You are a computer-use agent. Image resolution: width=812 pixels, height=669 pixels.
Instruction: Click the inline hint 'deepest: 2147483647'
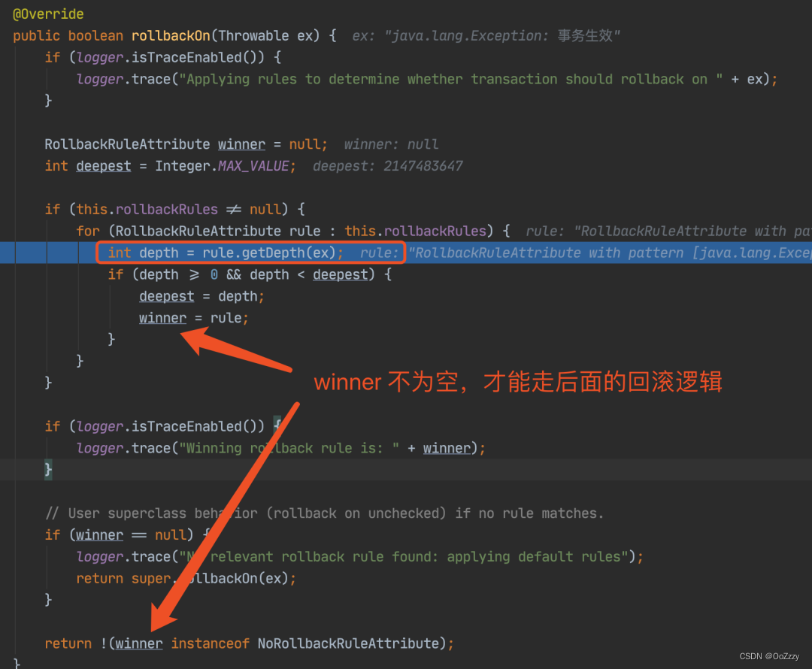point(387,166)
